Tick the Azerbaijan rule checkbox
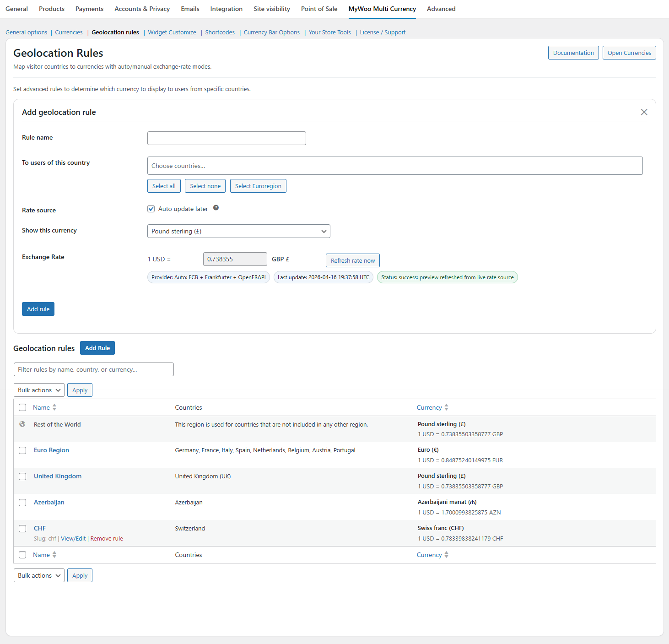The height and width of the screenshot is (644, 669). pos(22,503)
